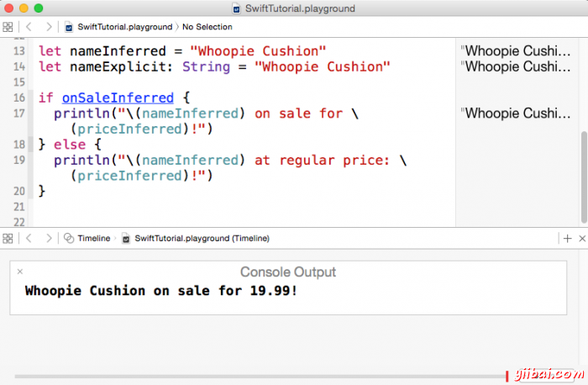
Task: Add an assistant editor with plus icon
Action: point(568,239)
